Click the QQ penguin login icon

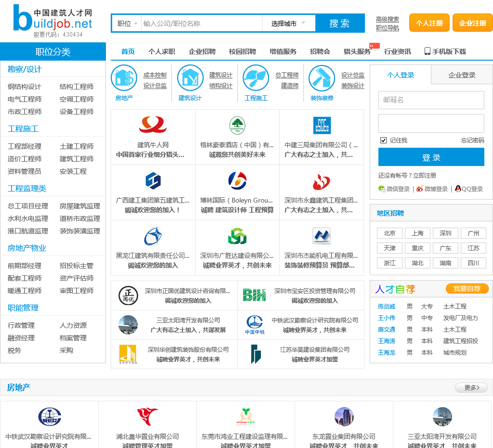click(458, 189)
